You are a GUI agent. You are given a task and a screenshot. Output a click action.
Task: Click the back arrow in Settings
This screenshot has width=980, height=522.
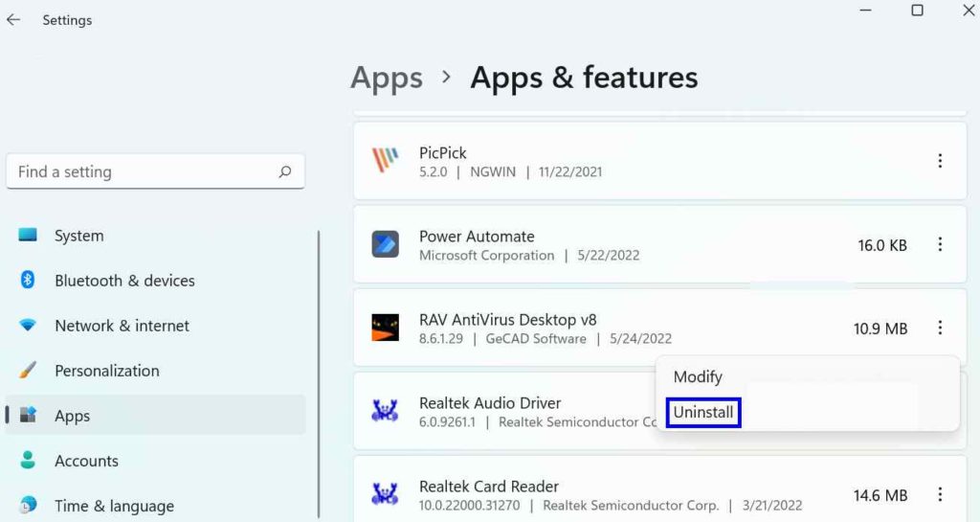point(13,20)
